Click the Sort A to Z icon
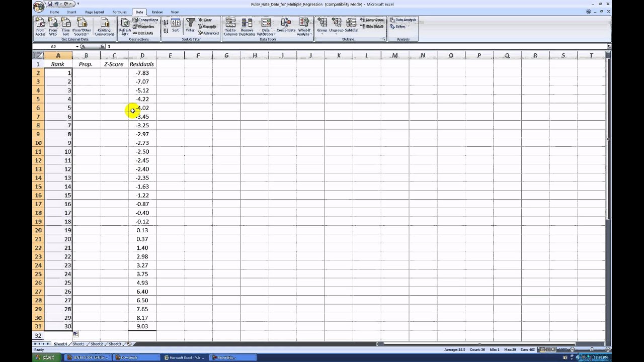This screenshot has height=362, width=644. [x=166, y=23]
